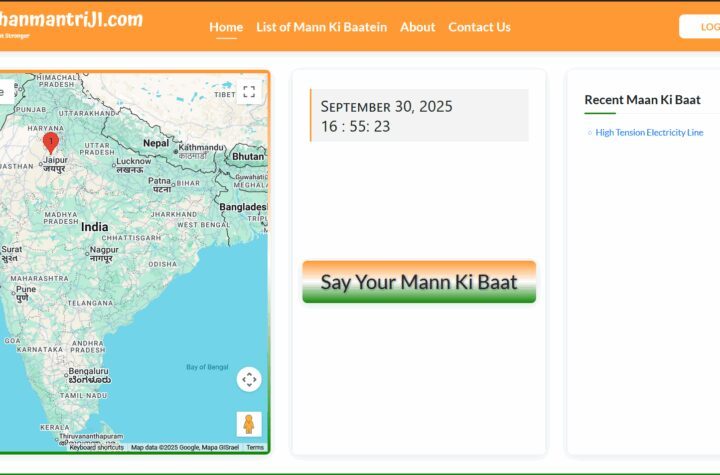The height and width of the screenshot is (475, 720).
Task: Open map camera controls icon
Action: (x=249, y=379)
